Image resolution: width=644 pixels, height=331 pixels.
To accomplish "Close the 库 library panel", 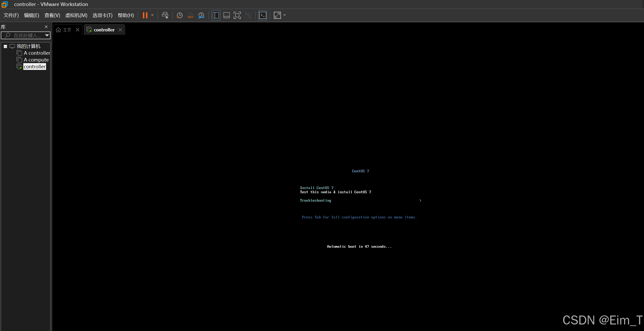I will [x=46, y=27].
